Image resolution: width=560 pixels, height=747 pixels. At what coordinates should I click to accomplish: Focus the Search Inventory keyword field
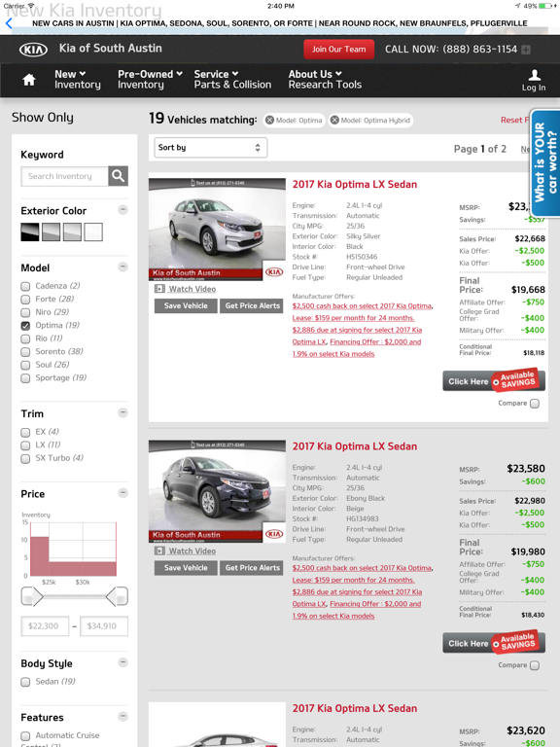[64, 176]
